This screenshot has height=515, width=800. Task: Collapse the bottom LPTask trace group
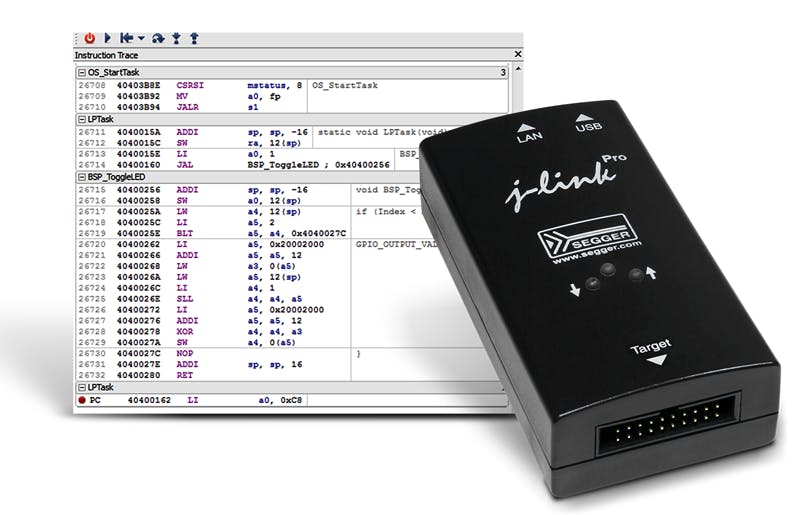(x=81, y=386)
